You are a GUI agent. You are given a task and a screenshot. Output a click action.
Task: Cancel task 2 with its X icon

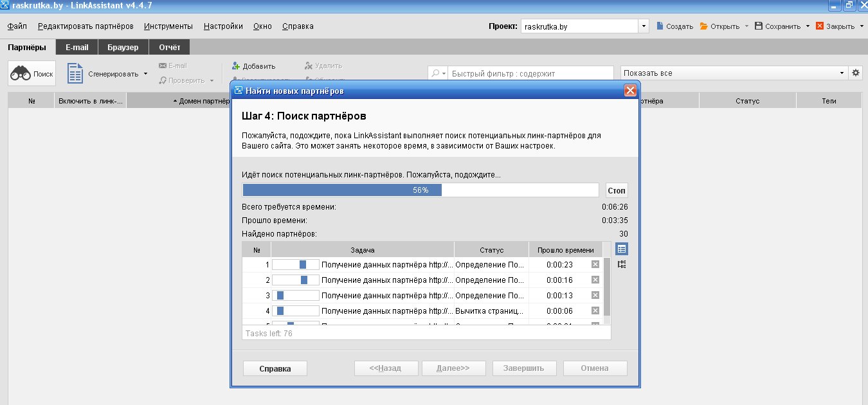click(595, 280)
